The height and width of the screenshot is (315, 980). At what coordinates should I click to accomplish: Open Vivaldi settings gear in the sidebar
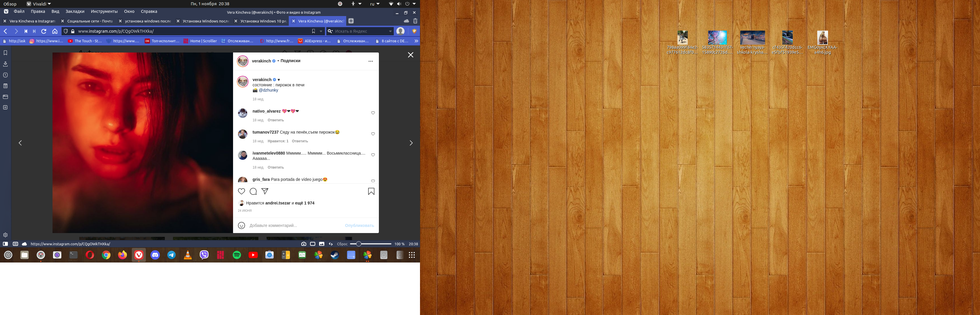pyautogui.click(x=5, y=235)
